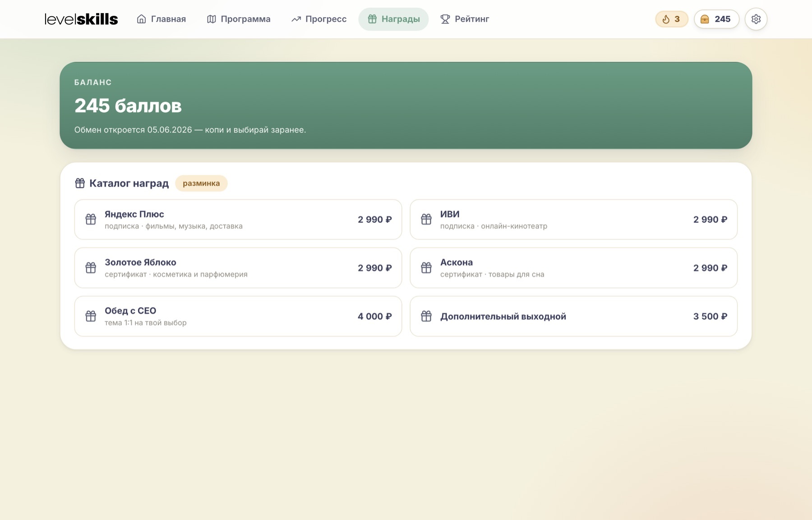Click the gift icon on Золотое Яблоко card
The image size is (812, 520).
tap(91, 267)
